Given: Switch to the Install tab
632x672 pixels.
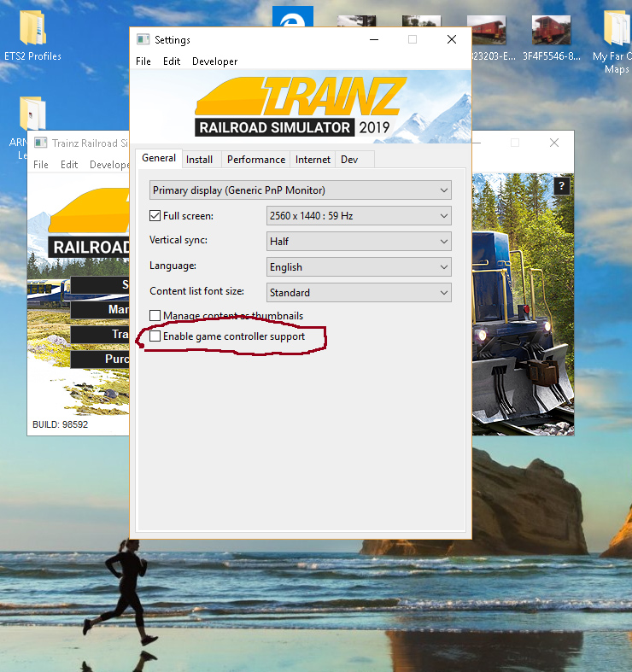Looking at the screenshot, I should (199, 160).
